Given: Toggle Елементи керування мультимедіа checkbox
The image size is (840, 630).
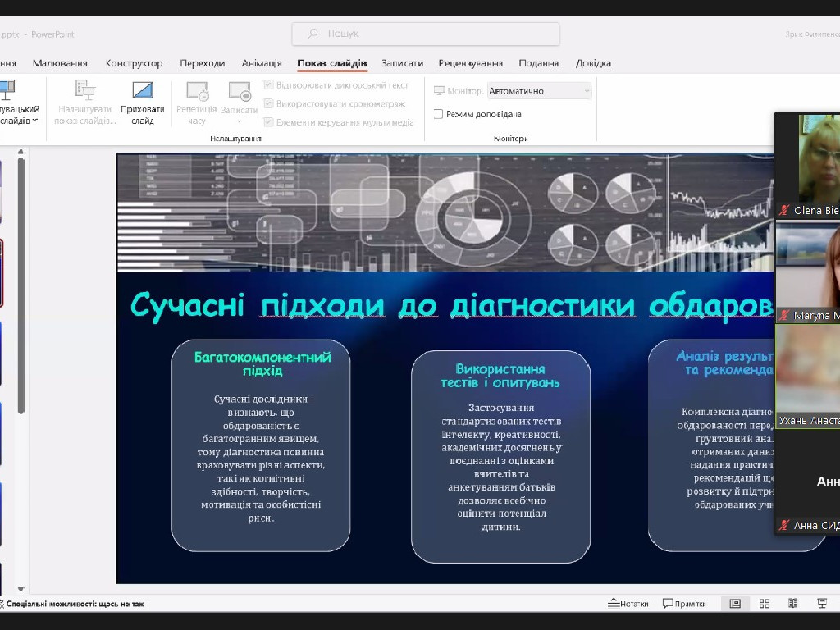Looking at the screenshot, I should tap(268, 122).
